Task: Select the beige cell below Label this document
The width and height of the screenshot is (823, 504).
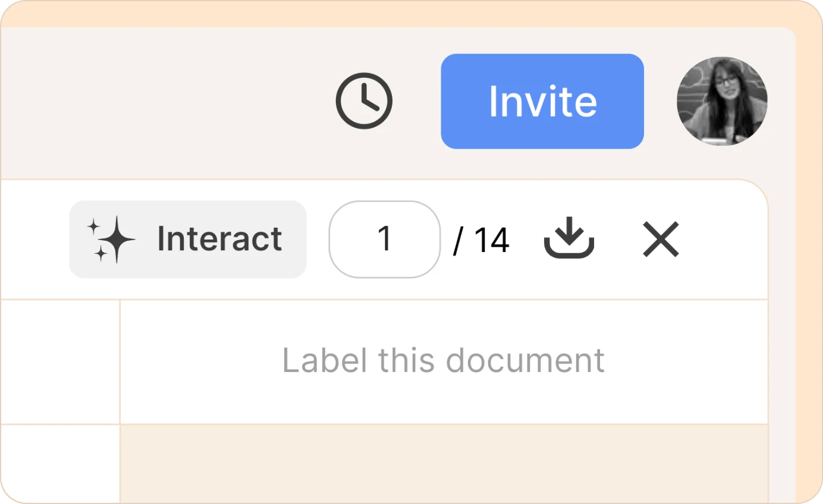Action: click(x=444, y=464)
